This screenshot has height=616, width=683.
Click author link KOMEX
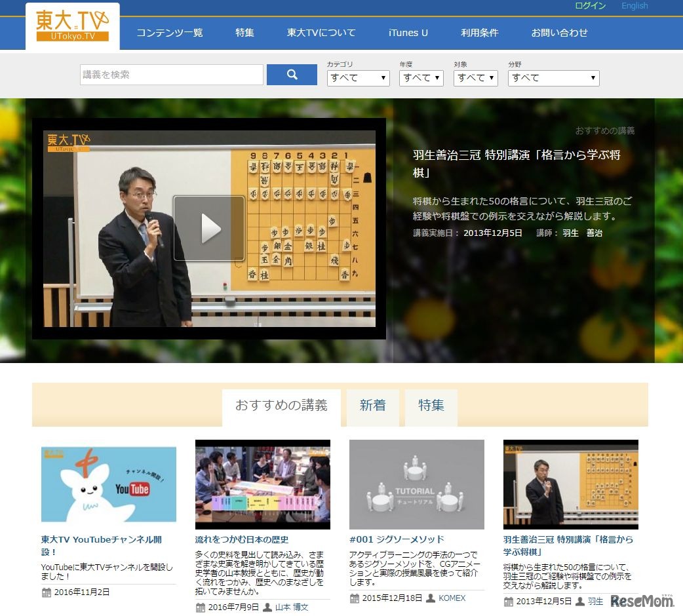point(452,598)
